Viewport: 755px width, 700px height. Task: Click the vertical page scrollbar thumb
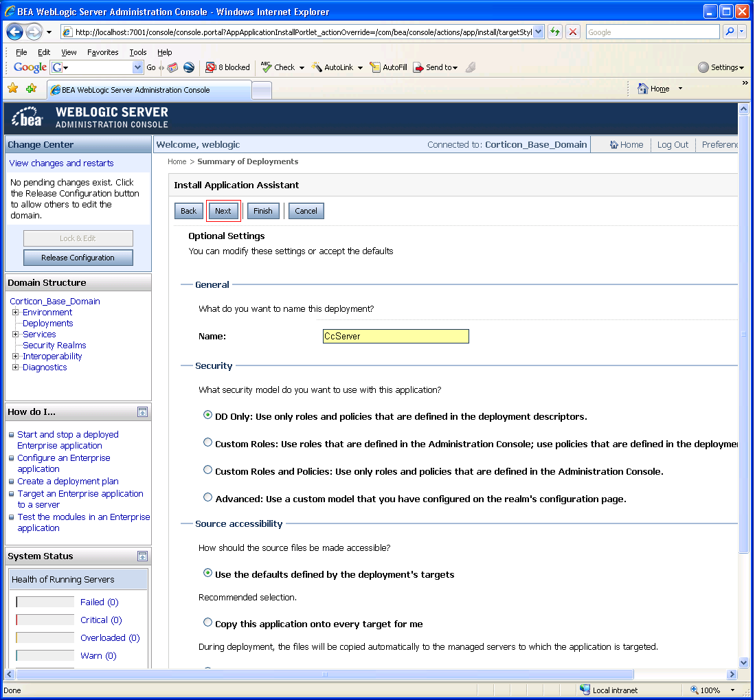point(743,334)
